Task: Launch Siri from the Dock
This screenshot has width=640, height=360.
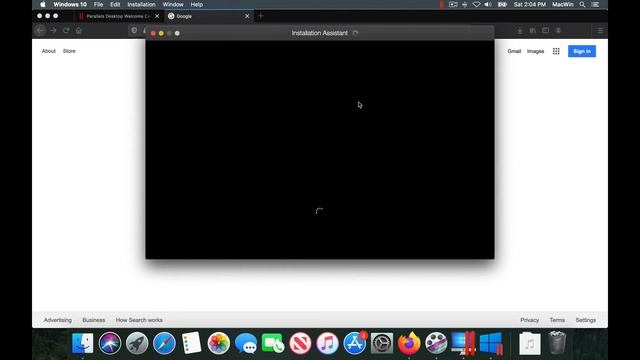Action: pos(110,343)
